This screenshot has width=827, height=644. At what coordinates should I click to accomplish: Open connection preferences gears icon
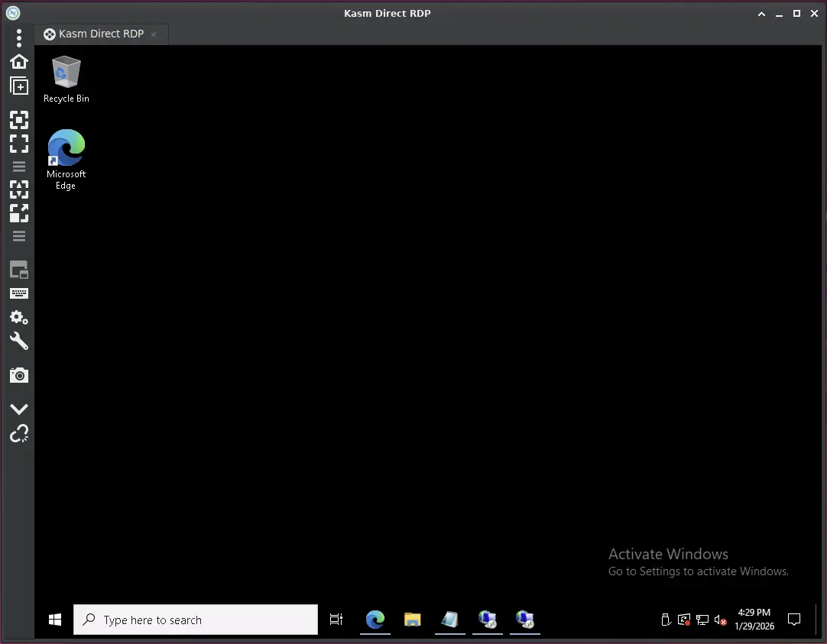tap(19, 317)
